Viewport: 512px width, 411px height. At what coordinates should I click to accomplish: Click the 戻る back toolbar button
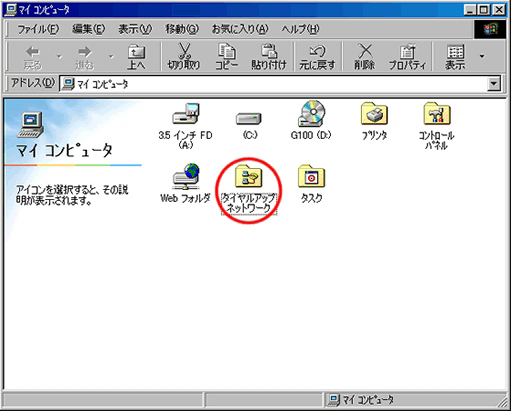pos(33,57)
